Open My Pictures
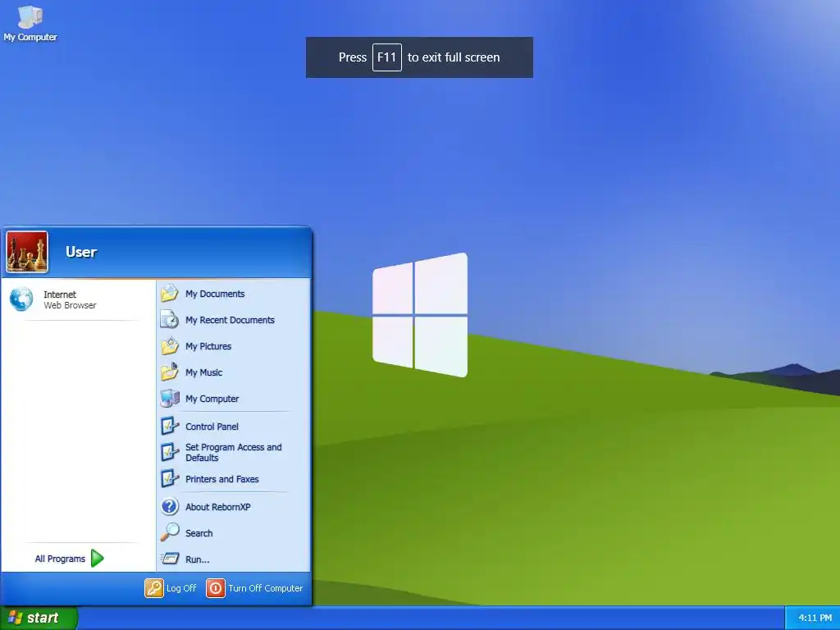Image resolution: width=840 pixels, height=630 pixels. 234,346
